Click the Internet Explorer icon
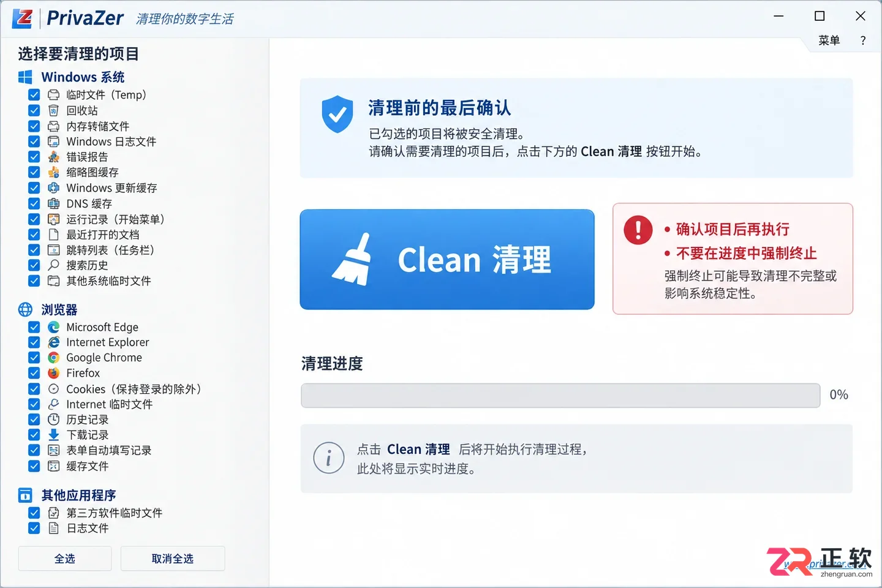 pyautogui.click(x=54, y=342)
